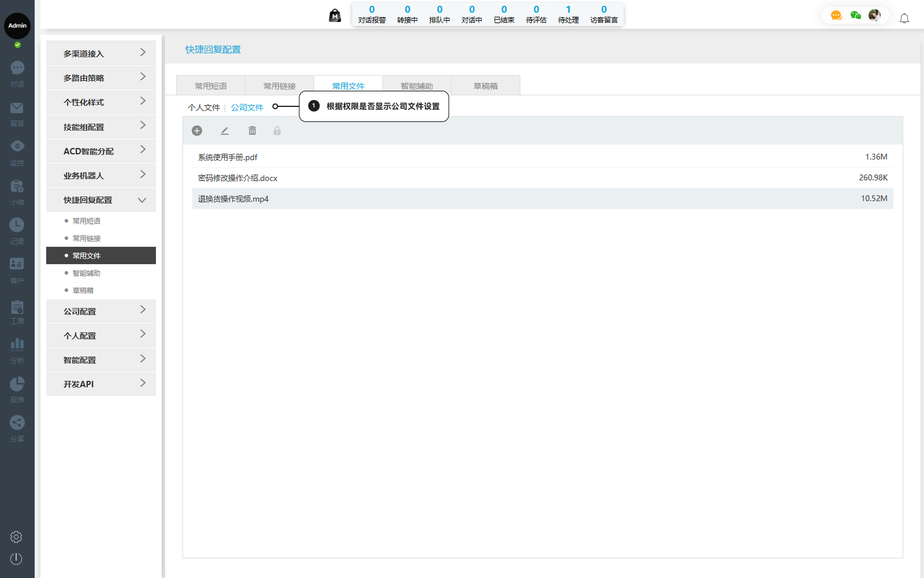Viewport: 924px width, 578px height.
Task: Open the 分享 share icon in sidebar
Action: [17, 423]
